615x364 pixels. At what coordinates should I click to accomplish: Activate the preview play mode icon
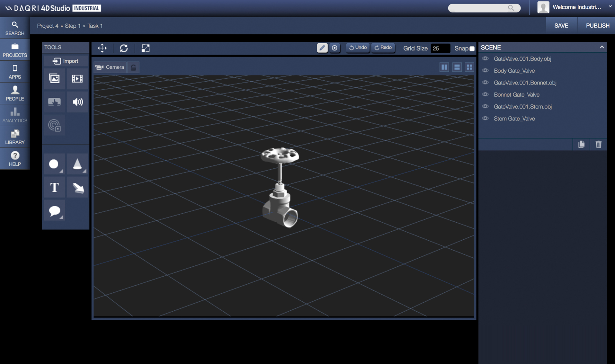click(x=334, y=48)
